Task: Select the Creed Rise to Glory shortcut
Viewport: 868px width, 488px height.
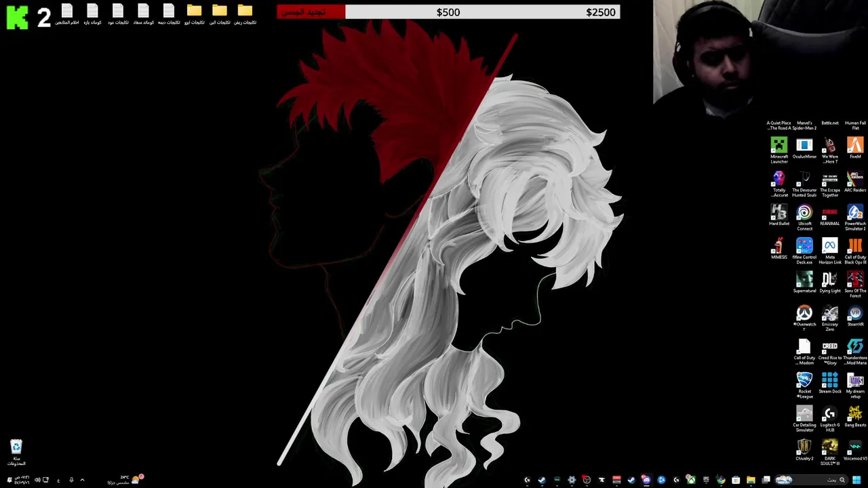Action: click(829, 352)
